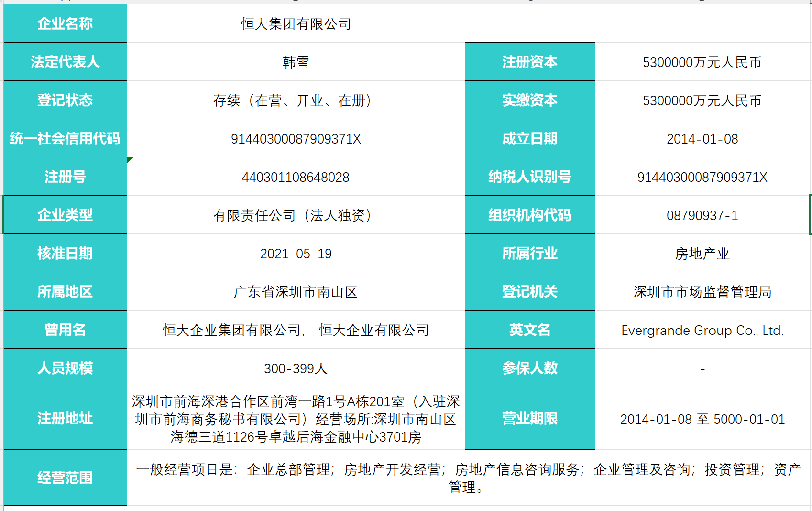
Task: Click the cell Evergrande Group Co., Ltd.
Action: pos(702,330)
